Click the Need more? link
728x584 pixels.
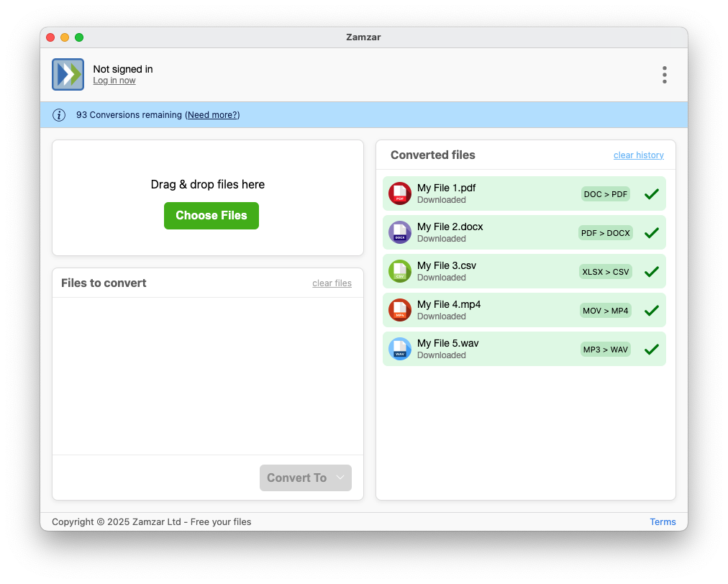point(212,115)
